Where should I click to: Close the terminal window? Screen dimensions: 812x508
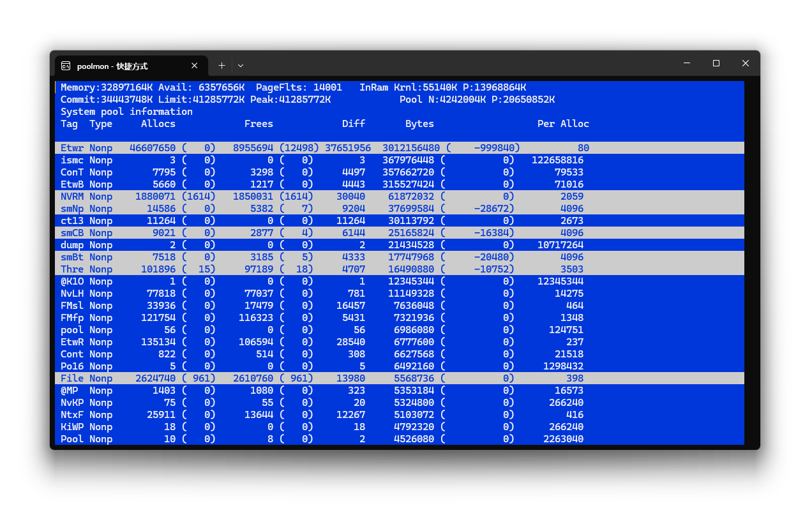pyautogui.click(x=746, y=63)
